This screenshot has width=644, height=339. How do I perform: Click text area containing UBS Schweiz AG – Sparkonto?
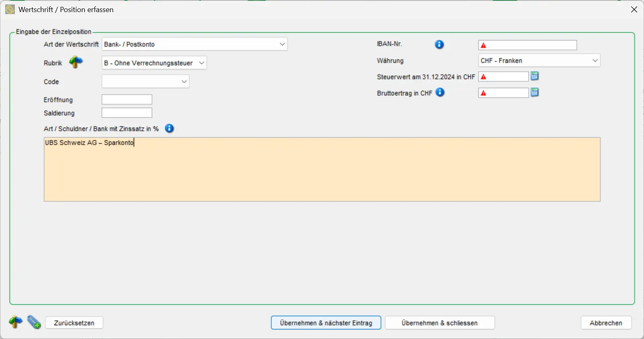(x=322, y=169)
